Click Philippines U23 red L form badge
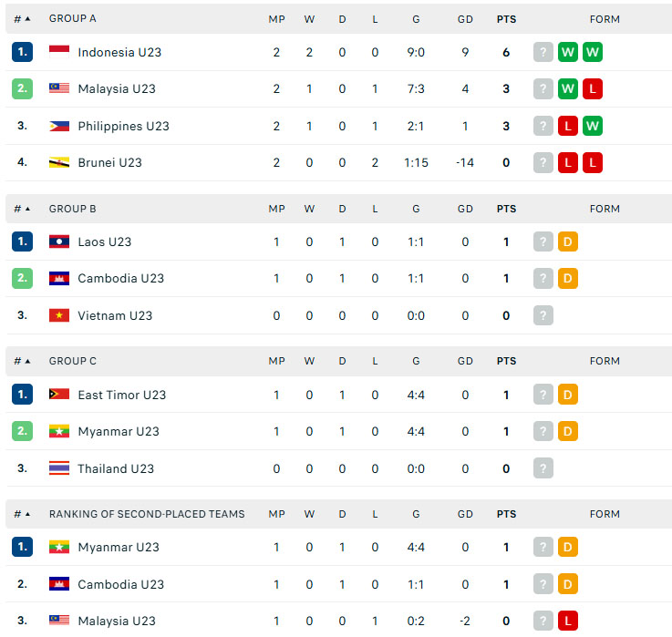The height and width of the screenshot is (637, 672). click(x=568, y=126)
